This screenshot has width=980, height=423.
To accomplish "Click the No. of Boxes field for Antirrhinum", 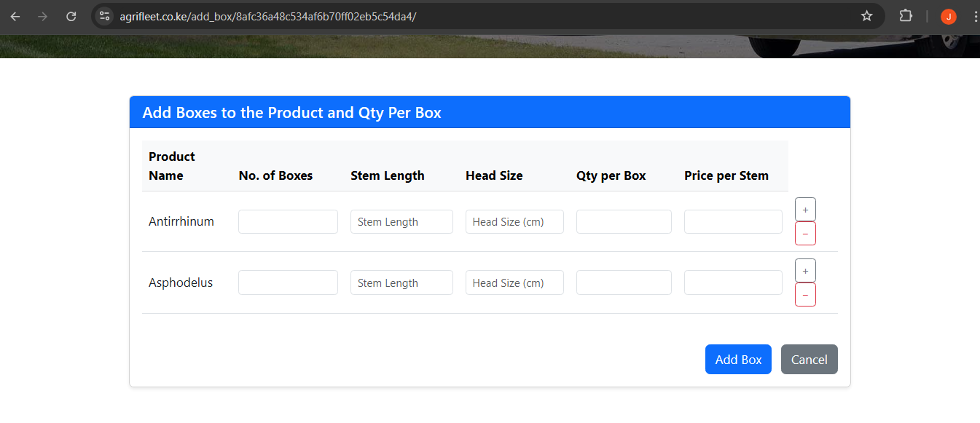I will coord(288,221).
